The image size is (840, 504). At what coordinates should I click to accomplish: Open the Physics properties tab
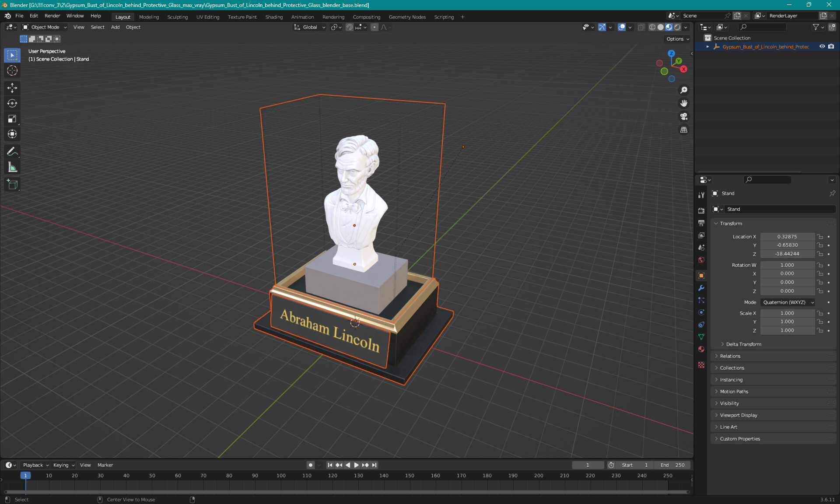[x=701, y=312]
